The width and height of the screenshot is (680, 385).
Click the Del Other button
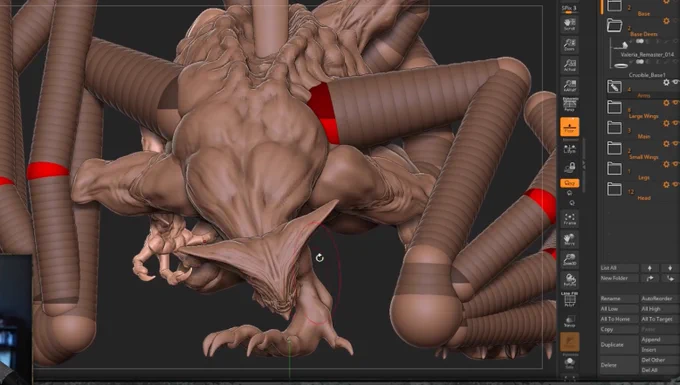click(660, 360)
